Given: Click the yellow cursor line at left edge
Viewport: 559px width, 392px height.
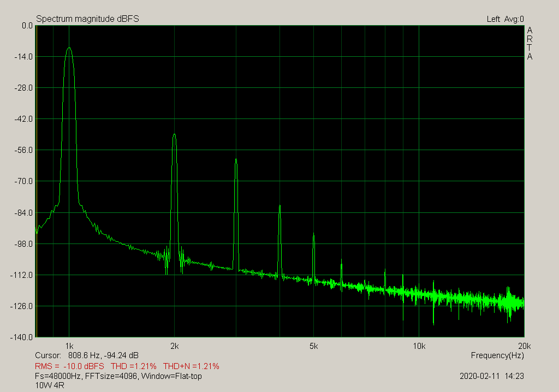Looking at the screenshot, I should coord(37,181).
